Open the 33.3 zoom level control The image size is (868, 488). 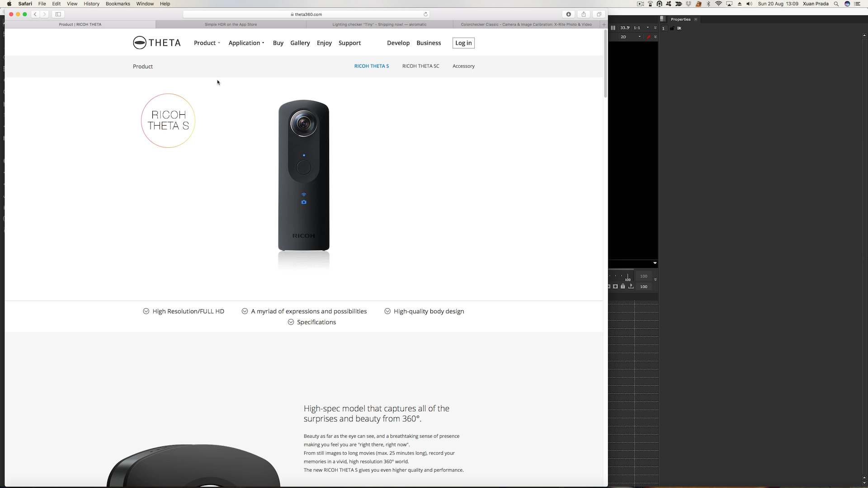[625, 28]
